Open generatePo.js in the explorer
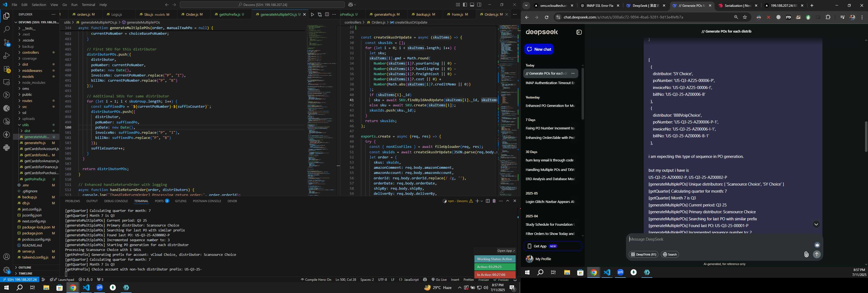 tap(35, 143)
